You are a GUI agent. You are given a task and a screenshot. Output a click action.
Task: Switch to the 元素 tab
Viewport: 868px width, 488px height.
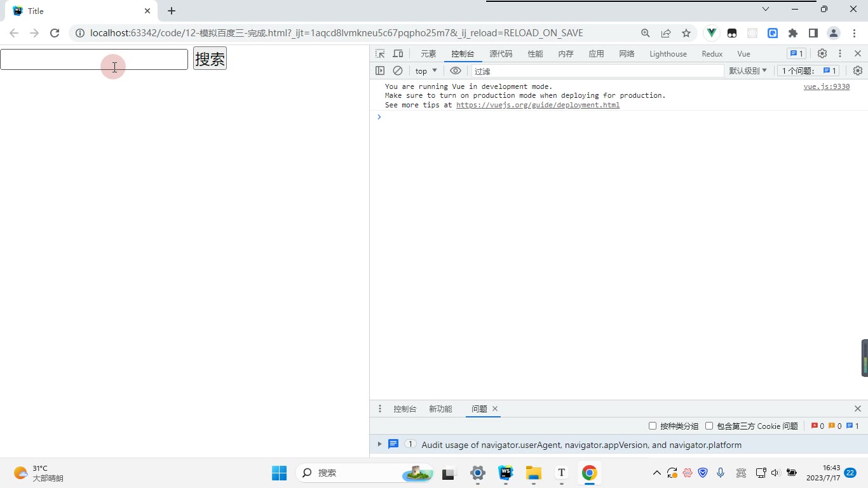click(x=429, y=54)
